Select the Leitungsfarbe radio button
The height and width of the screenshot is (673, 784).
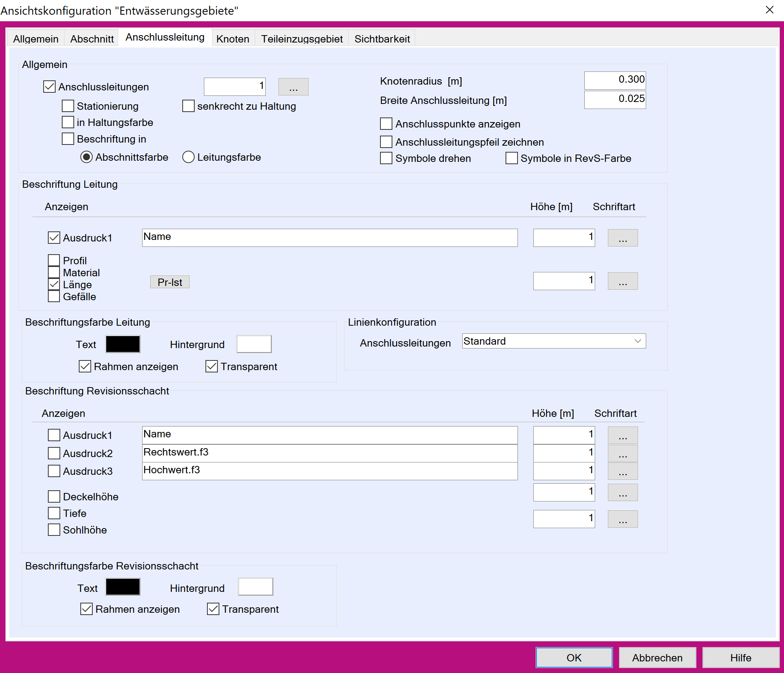point(188,157)
